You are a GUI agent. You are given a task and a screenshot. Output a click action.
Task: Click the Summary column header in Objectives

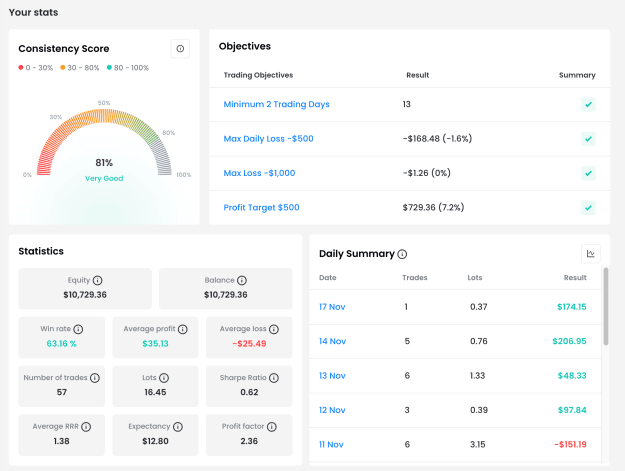click(577, 75)
